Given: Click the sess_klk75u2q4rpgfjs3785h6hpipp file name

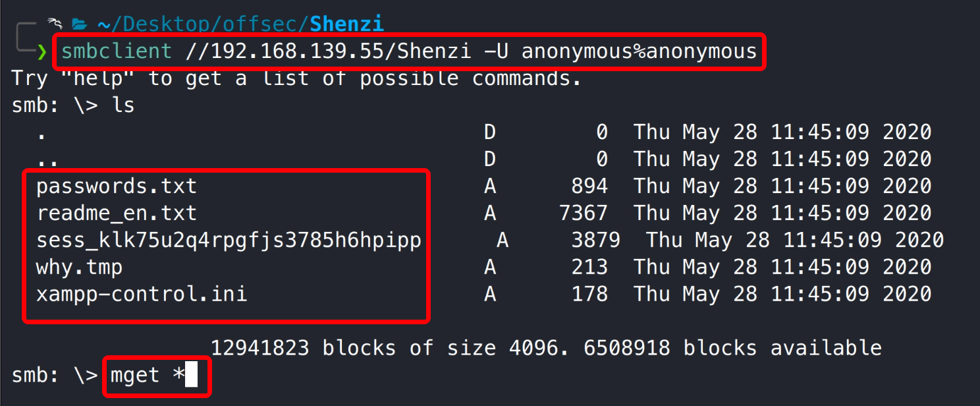Looking at the screenshot, I should [229, 240].
